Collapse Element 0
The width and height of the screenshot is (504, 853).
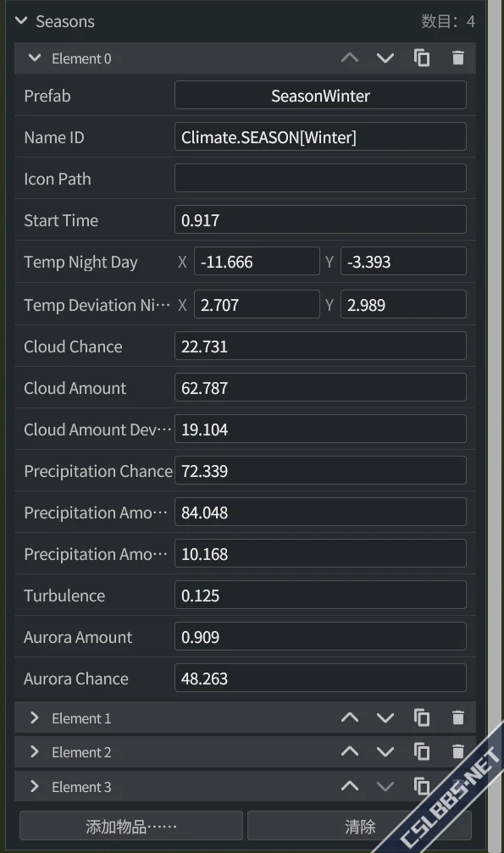(34, 58)
